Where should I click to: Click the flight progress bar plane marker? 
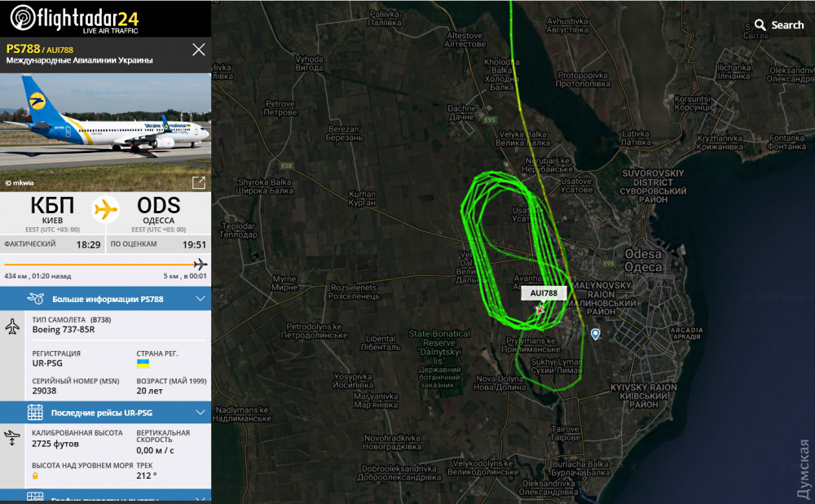[x=200, y=264]
